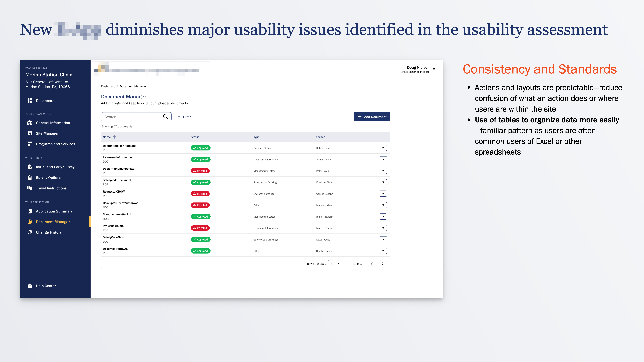Click Approved badge on SafetyCodeNew row

[x=201, y=239]
